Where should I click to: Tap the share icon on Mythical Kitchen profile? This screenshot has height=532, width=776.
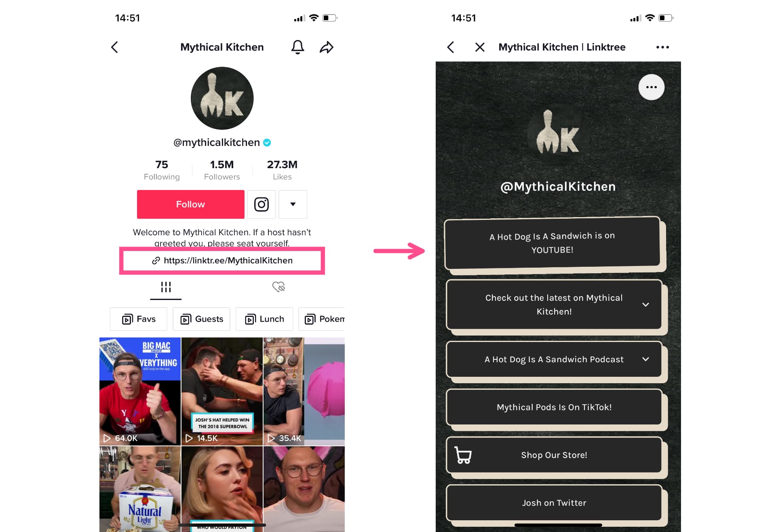[x=326, y=47]
